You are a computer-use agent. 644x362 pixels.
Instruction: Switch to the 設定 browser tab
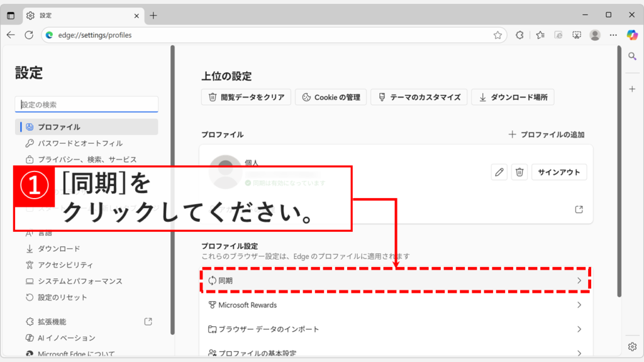pos(75,15)
